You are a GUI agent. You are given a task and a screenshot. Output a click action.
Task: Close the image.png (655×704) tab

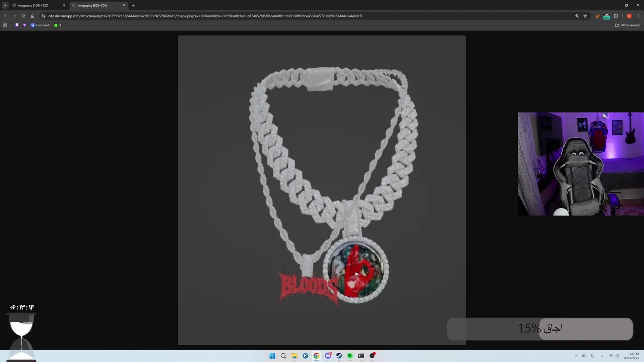coord(124,5)
